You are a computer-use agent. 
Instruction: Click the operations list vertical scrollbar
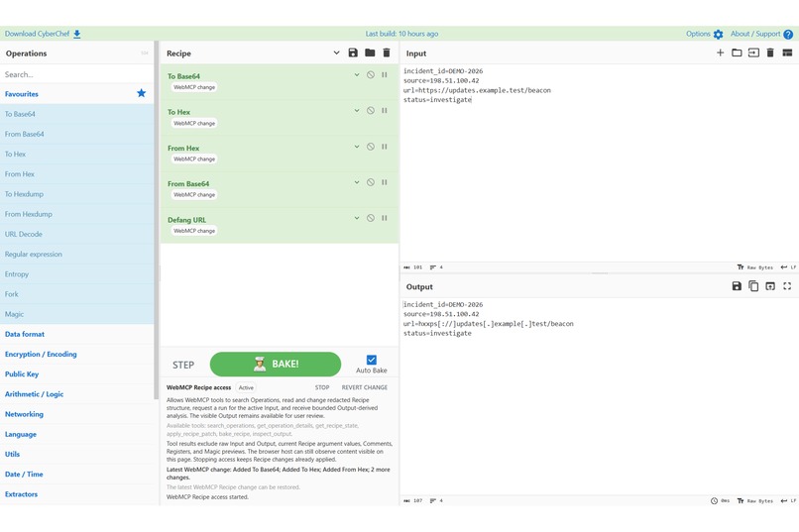click(x=157, y=221)
